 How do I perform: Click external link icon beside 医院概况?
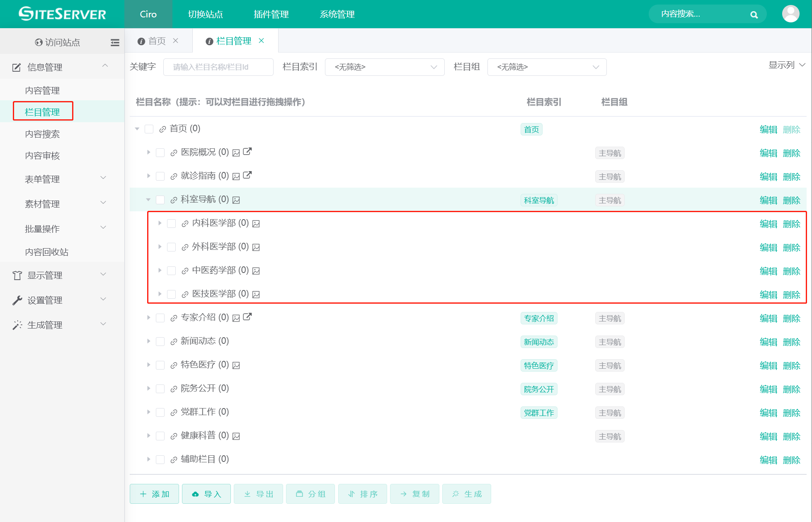[247, 152]
